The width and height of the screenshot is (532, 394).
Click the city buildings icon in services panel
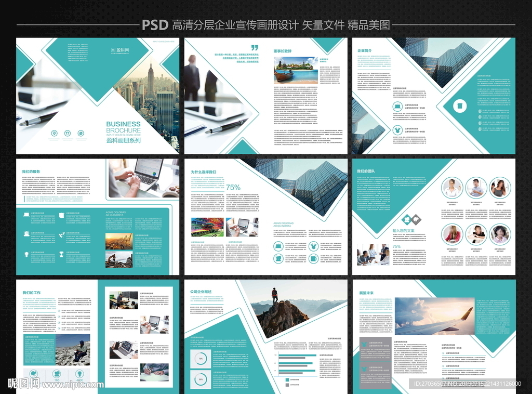click(x=26, y=234)
